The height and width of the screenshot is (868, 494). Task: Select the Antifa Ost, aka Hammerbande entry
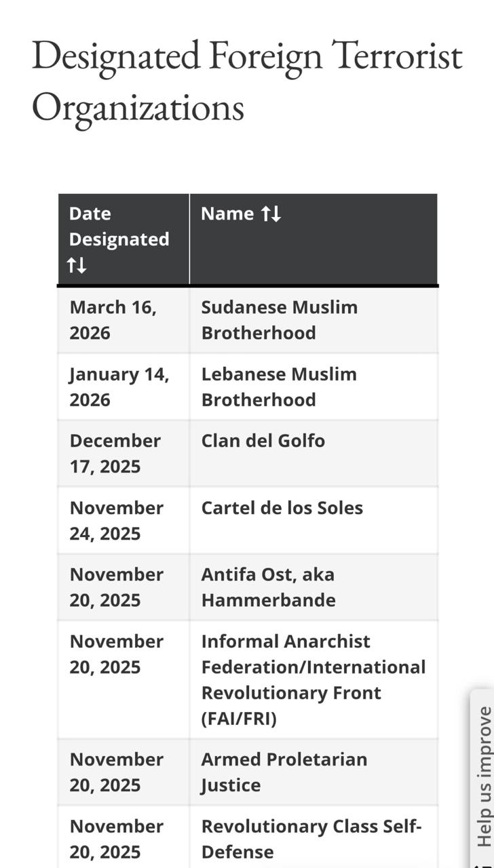[268, 587]
